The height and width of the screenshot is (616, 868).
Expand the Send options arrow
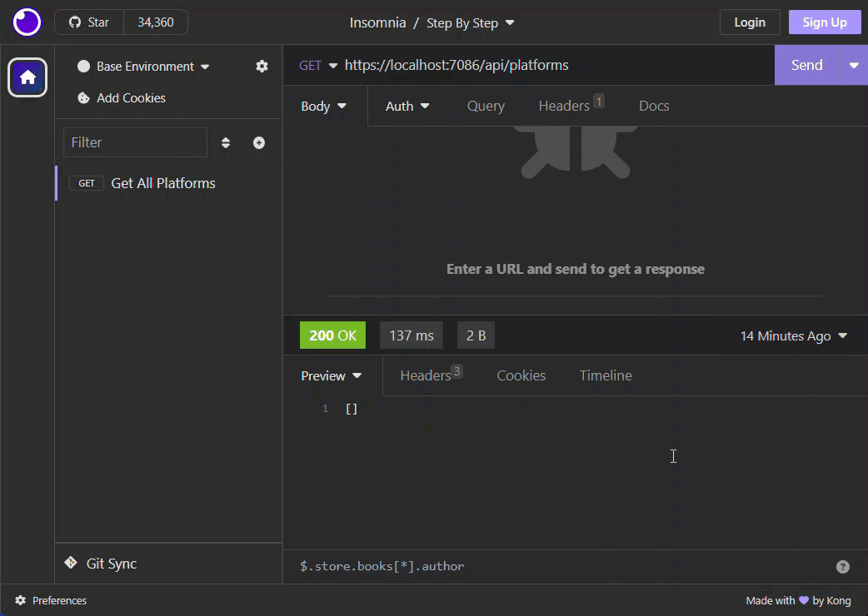coord(854,65)
